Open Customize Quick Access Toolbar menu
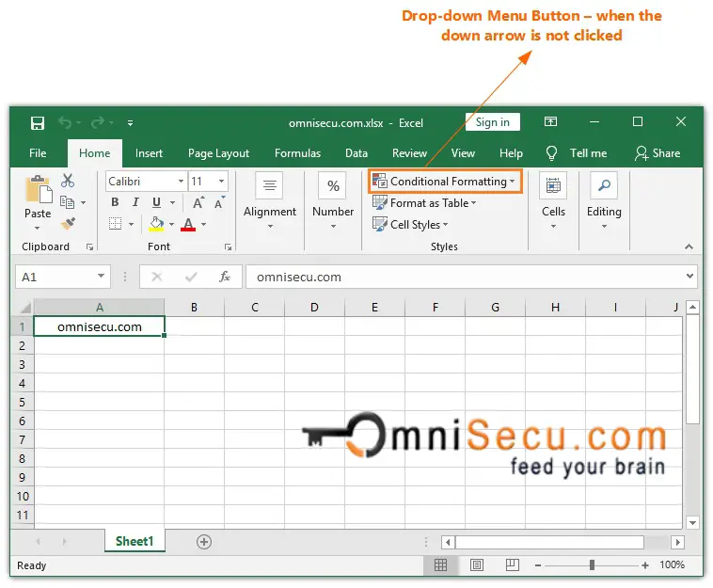 point(130,123)
